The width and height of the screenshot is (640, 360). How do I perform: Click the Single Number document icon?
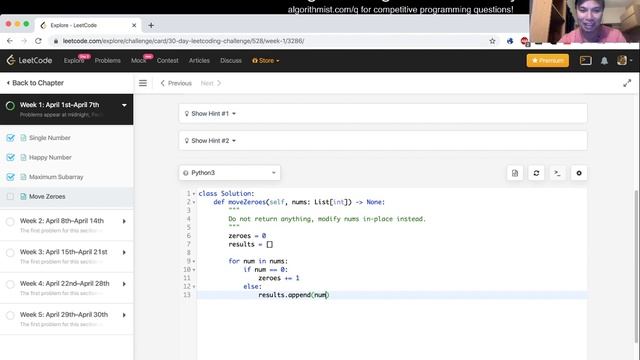23,138
